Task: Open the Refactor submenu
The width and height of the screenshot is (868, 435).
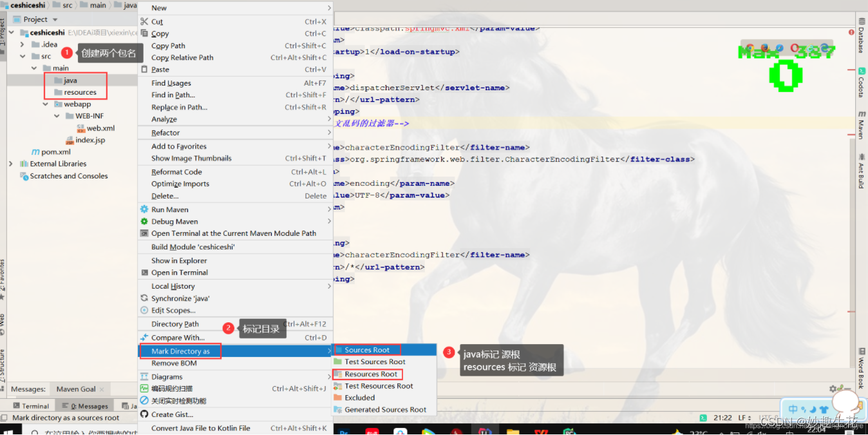Action: pos(235,133)
